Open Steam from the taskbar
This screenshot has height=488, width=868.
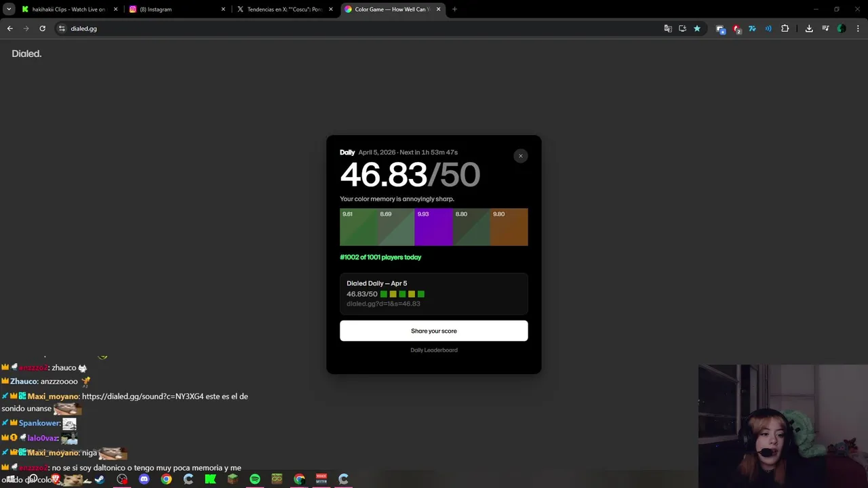tap(100, 479)
